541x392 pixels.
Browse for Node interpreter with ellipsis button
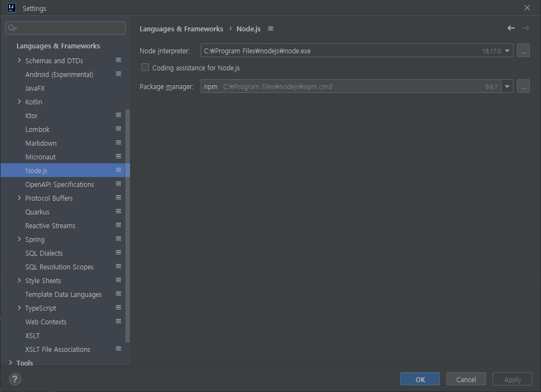point(523,51)
